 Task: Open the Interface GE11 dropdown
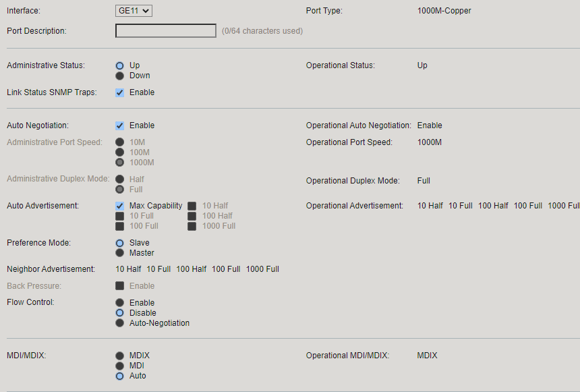tap(134, 11)
